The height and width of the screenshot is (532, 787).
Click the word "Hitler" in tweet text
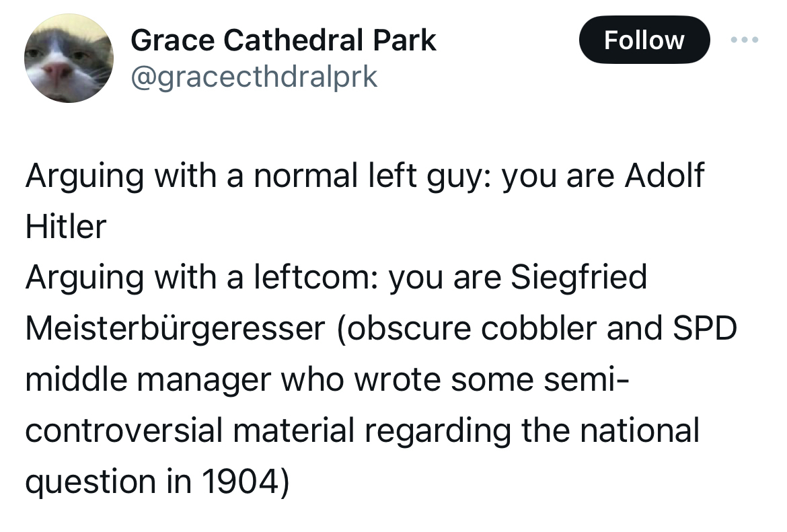point(66,227)
